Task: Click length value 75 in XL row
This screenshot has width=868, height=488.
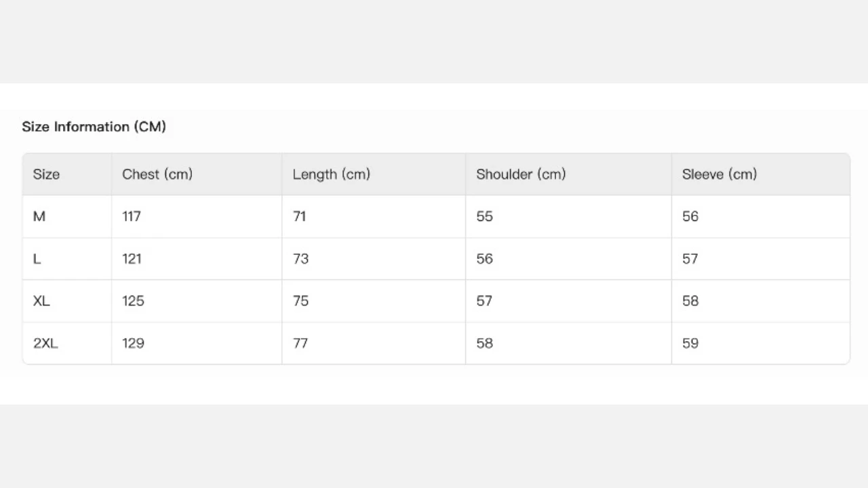Action: pyautogui.click(x=300, y=301)
